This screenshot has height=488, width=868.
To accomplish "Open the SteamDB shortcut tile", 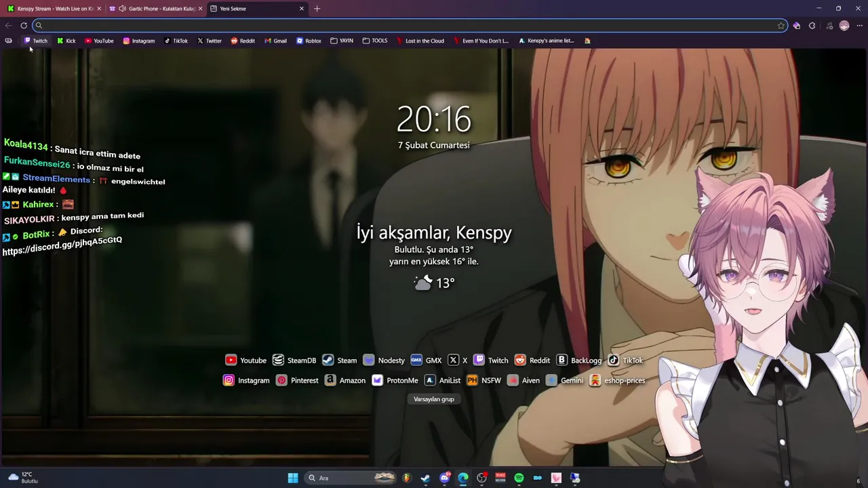I will [294, 361].
